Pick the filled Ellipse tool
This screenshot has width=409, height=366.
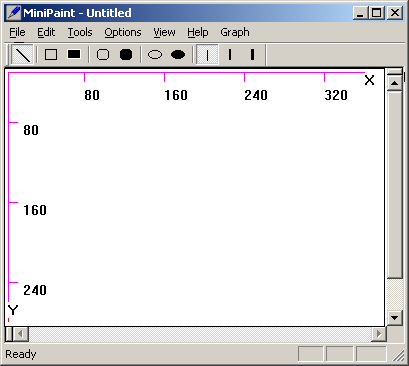pos(178,55)
